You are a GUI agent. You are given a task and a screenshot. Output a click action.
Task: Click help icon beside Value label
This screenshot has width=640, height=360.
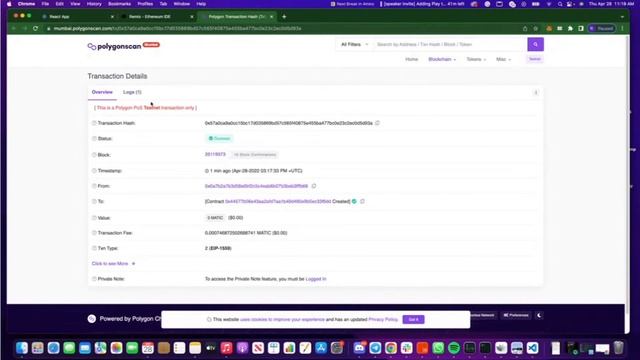click(94, 218)
